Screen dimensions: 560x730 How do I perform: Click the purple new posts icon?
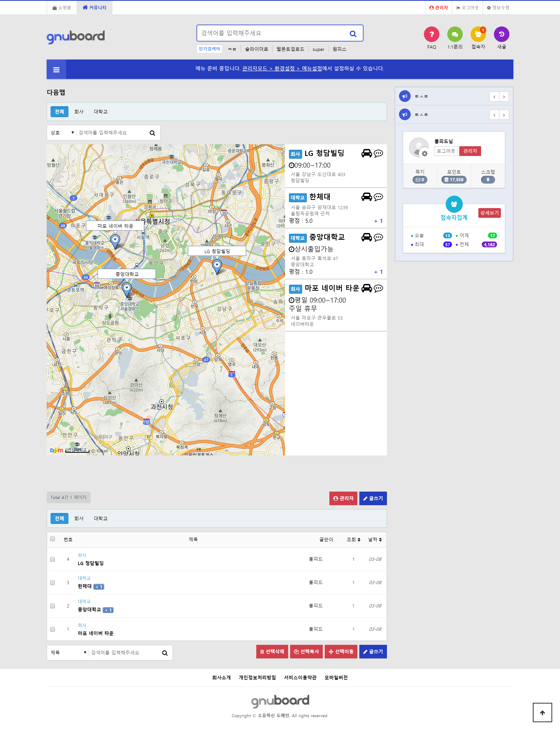(x=501, y=34)
